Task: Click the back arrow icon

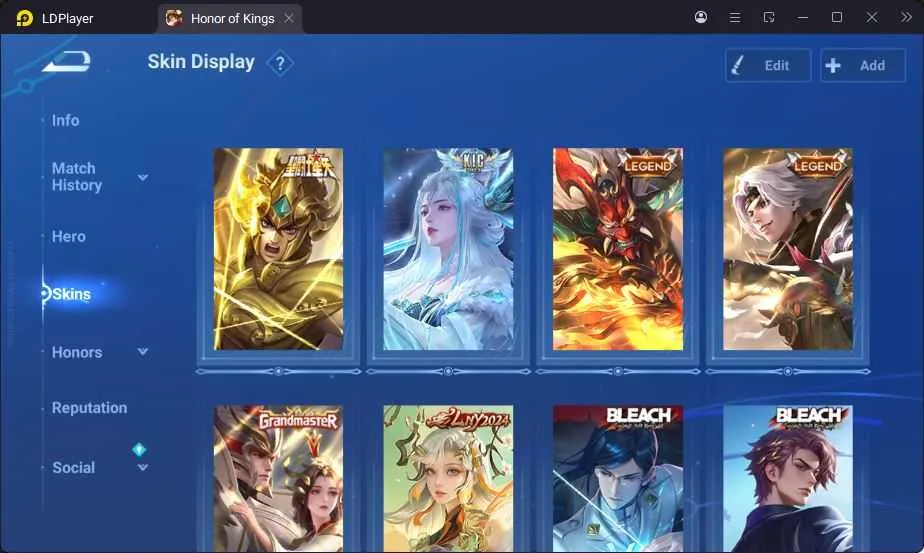Action: 66,61
